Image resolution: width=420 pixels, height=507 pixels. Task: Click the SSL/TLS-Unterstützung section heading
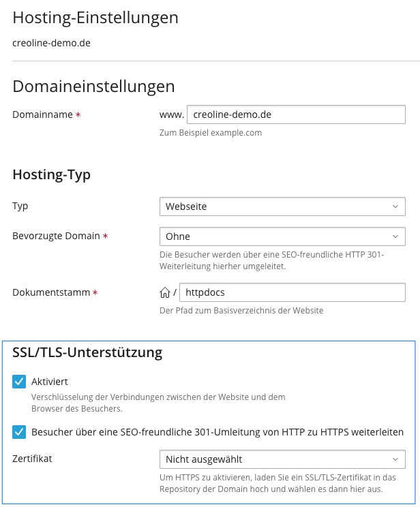(87, 352)
